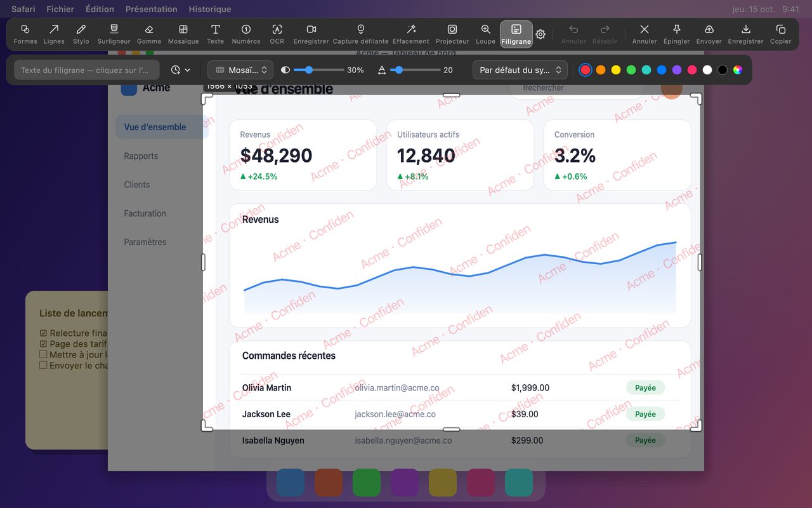Open the clock history dropdown
Image resolution: width=812 pixels, height=508 pixels.
[x=181, y=70]
